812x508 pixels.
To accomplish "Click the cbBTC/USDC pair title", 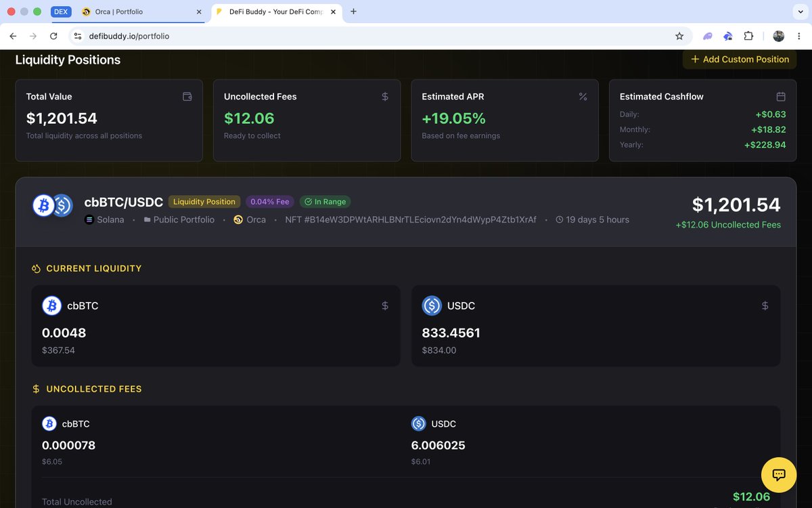I will [124, 202].
